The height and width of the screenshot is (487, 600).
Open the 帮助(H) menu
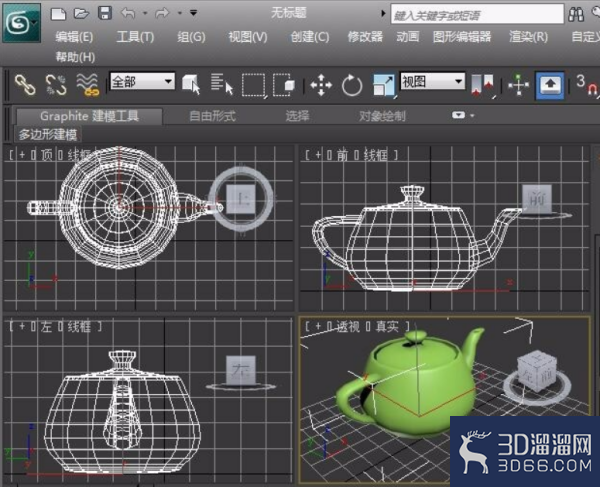75,57
